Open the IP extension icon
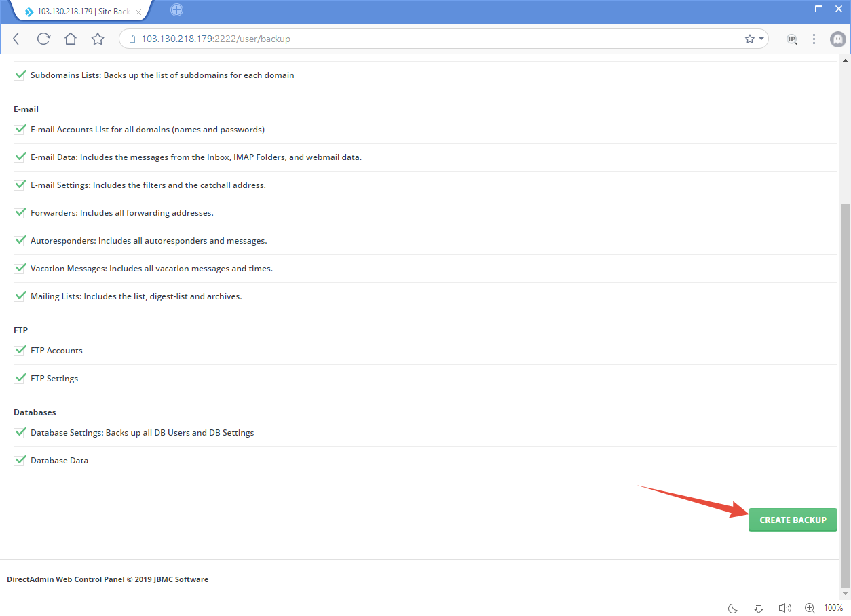The image size is (851, 616). 792,39
